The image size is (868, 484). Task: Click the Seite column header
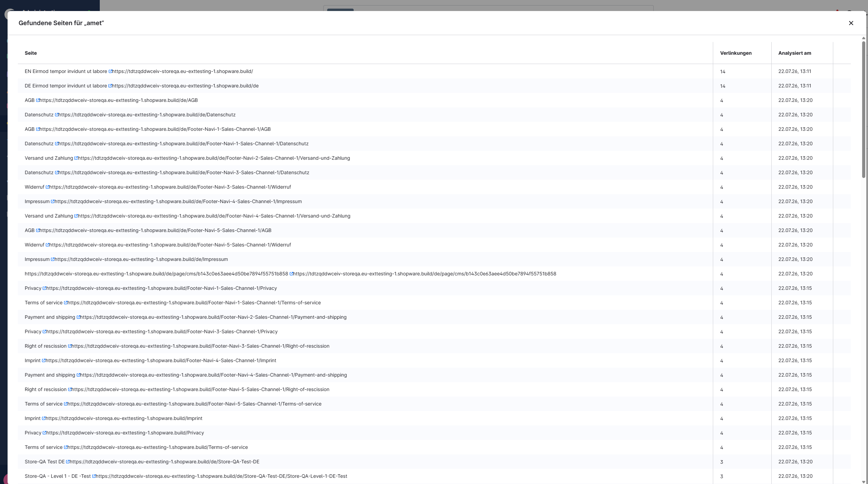pos(31,53)
